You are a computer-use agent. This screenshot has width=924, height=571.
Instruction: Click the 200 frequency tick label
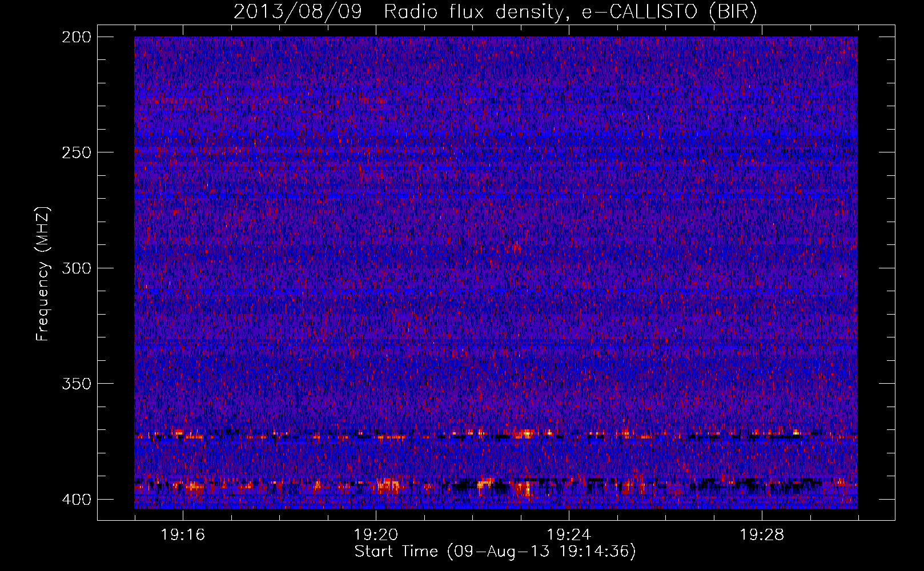coord(76,37)
